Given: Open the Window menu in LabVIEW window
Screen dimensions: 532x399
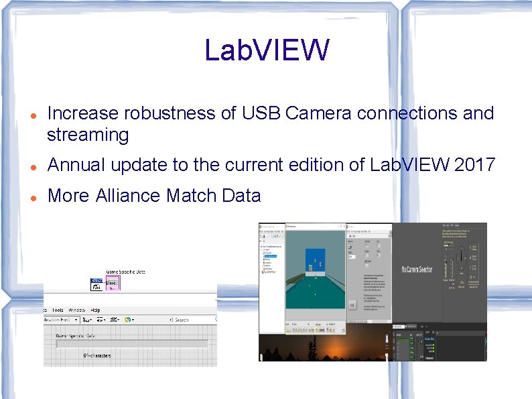Looking at the screenshot, I should point(76,310).
